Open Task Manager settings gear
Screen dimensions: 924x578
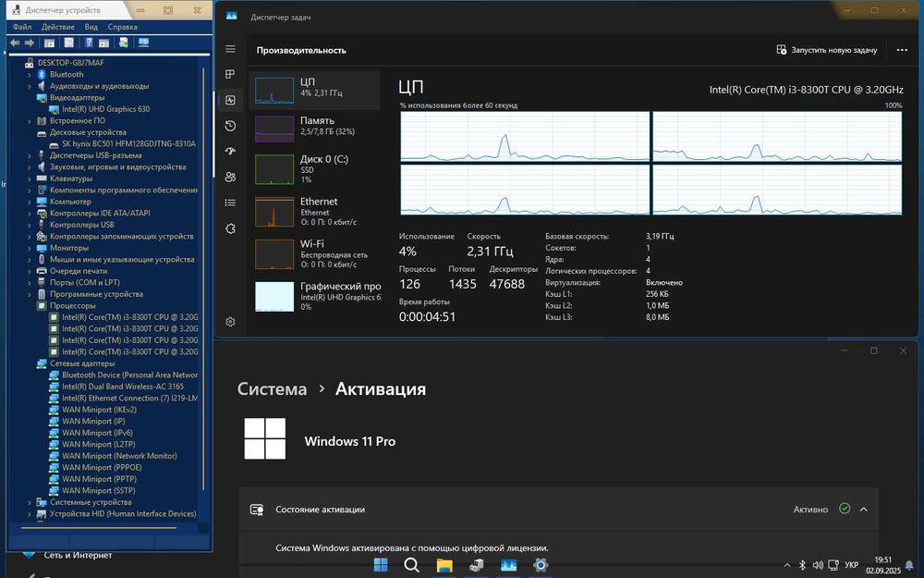pyautogui.click(x=230, y=322)
